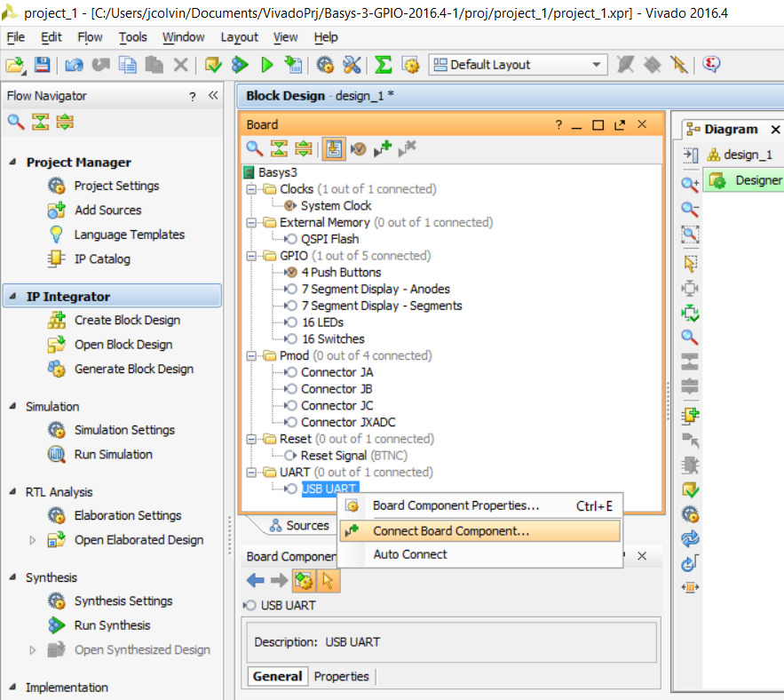Choose Connect Board Component from context menu
The height and width of the screenshot is (700, 784).
click(x=480, y=531)
